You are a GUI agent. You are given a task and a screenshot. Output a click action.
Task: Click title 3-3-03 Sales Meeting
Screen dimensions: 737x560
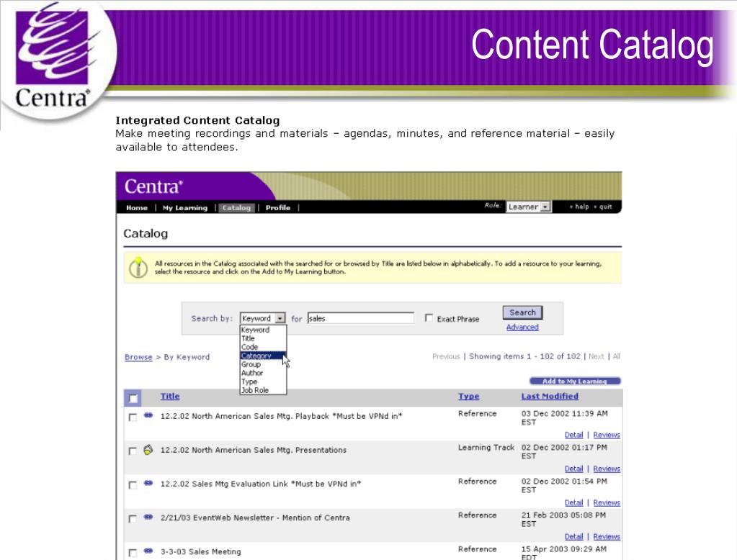click(x=201, y=551)
